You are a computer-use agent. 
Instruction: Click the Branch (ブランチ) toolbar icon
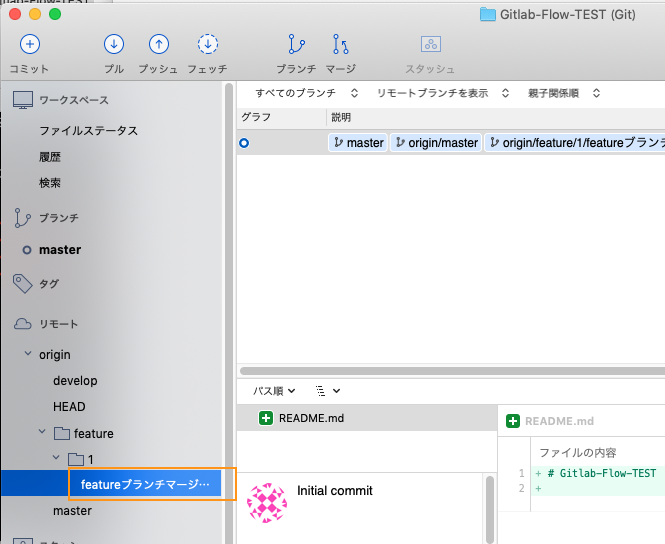pos(296,45)
